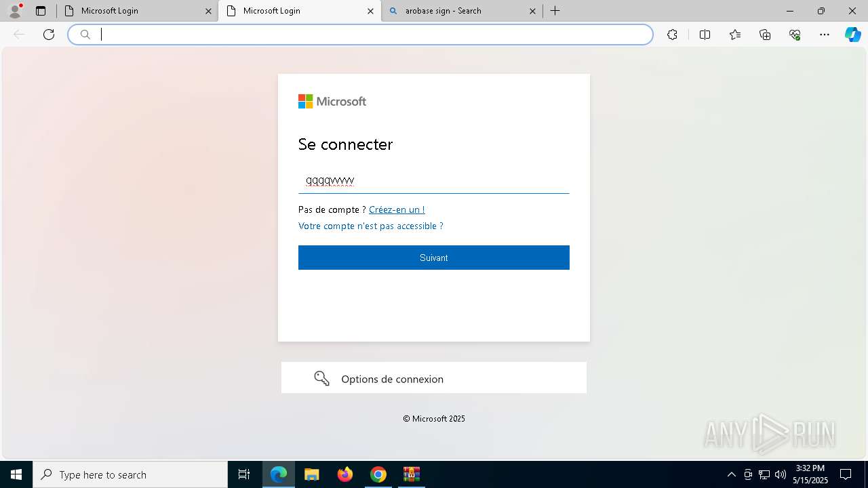The height and width of the screenshot is (488, 868).
Task: Click the Se connecter heading
Action: [345, 144]
